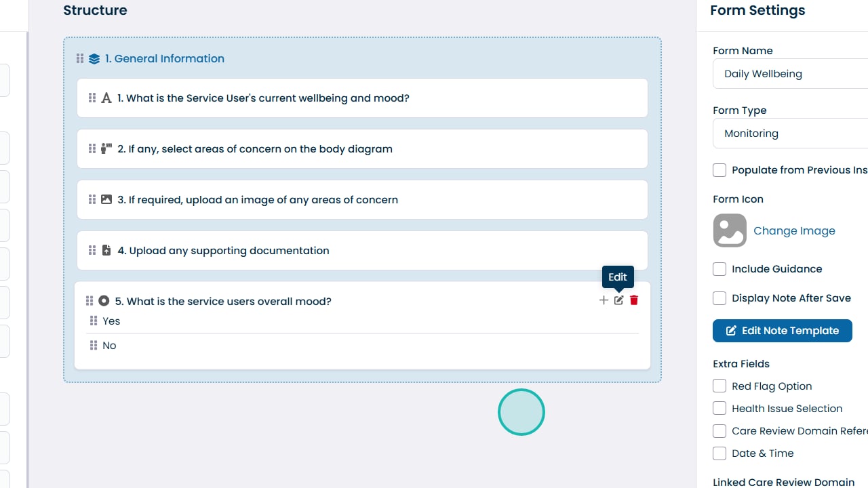Select the General Information section title
Screen dimensions: 868x488
(x=164, y=59)
